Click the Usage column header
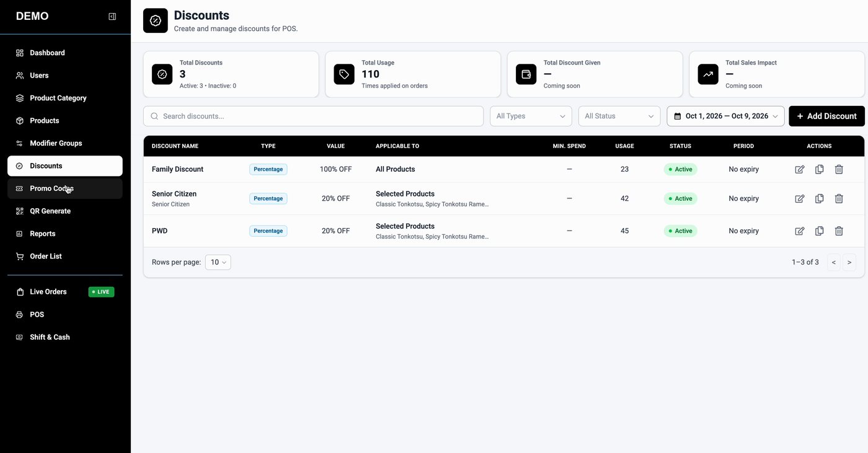Image resolution: width=868 pixels, height=453 pixels. click(624, 146)
